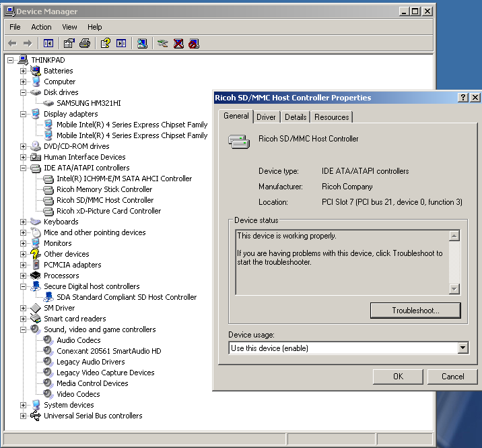Click the Help question-mark toolbar icon
Viewport: 482px width, 448px height.
(x=106, y=43)
